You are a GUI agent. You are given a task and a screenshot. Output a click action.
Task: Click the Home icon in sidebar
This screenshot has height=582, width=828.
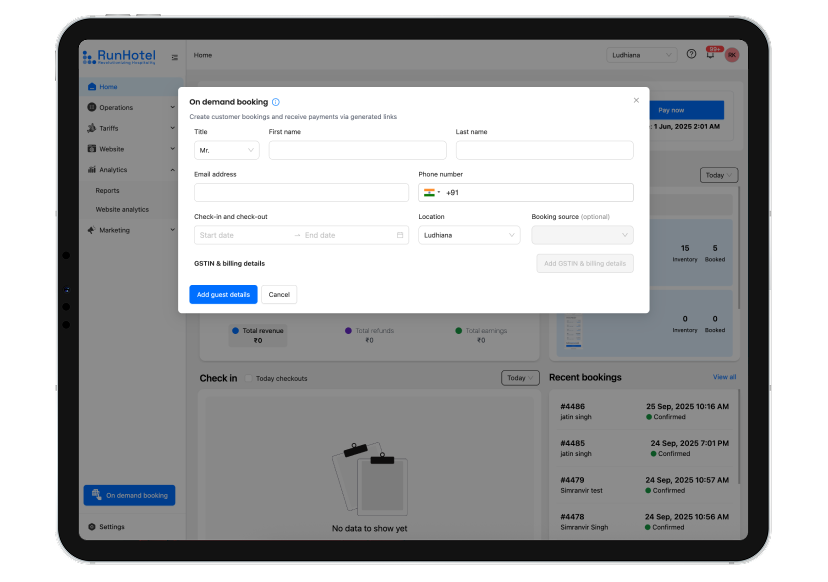(92, 87)
